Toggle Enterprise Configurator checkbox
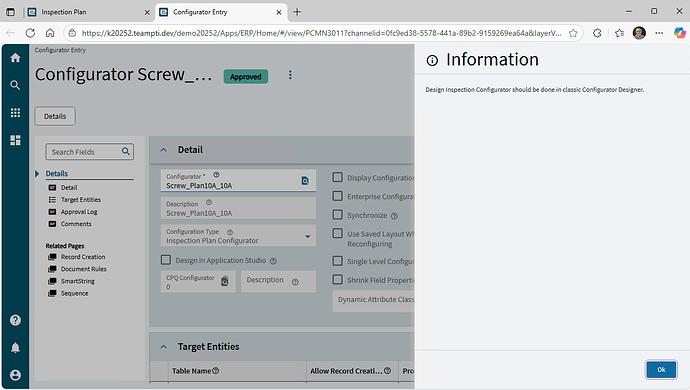 pos(338,196)
